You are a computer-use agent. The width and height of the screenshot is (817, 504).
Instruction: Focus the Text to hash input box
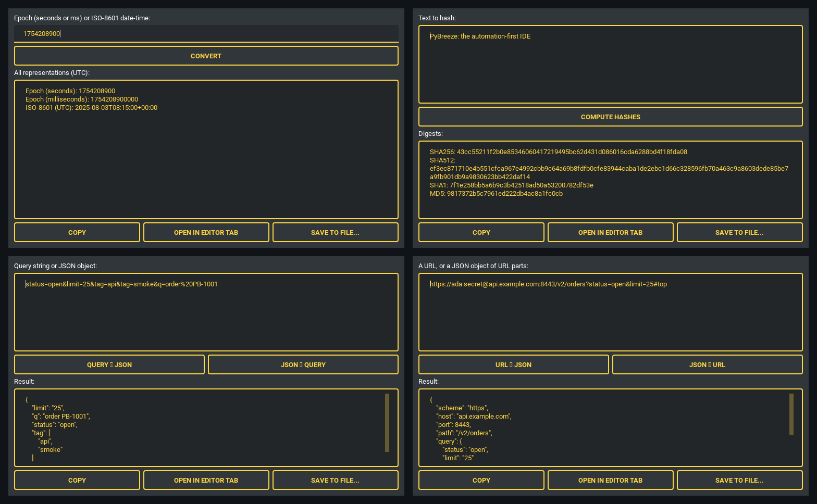point(611,64)
